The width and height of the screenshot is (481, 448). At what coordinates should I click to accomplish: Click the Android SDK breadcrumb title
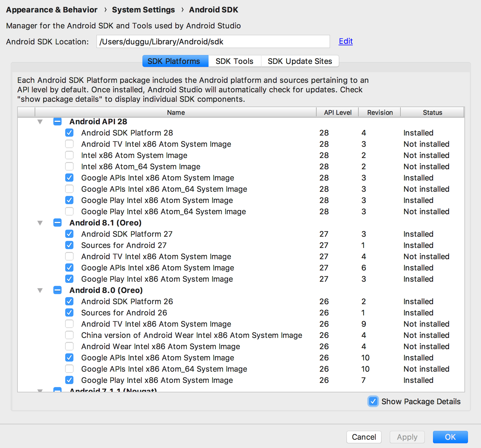(214, 10)
